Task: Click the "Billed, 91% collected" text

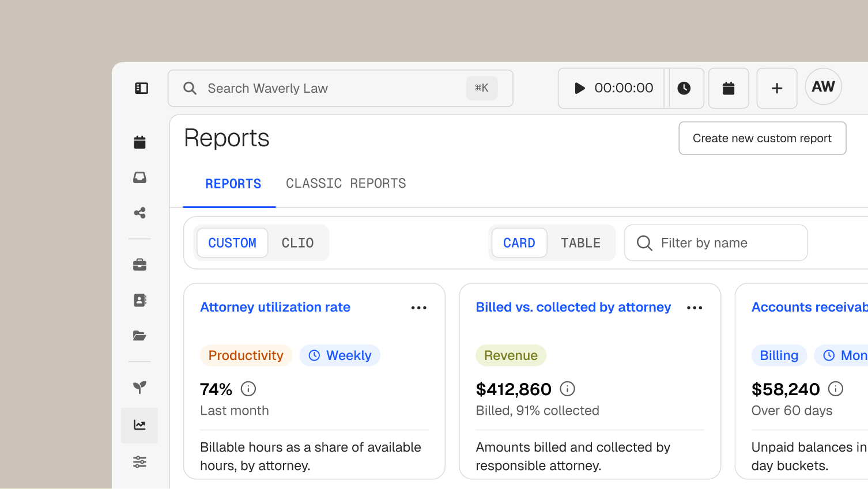Action: pos(538,411)
